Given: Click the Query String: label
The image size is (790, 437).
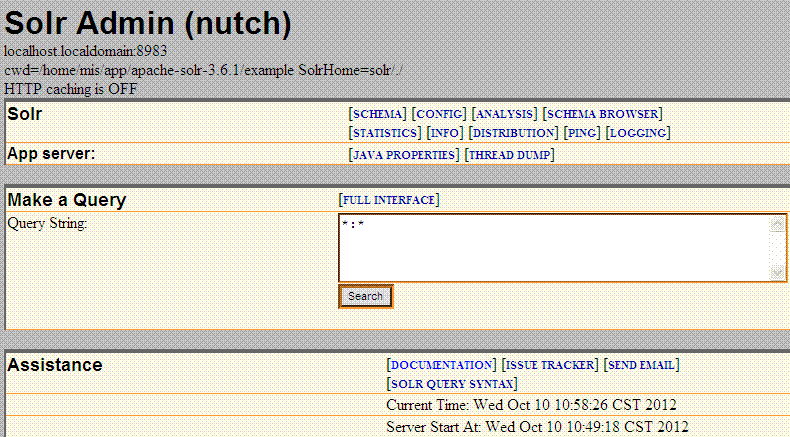Looking at the screenshot, I should 47,223.
